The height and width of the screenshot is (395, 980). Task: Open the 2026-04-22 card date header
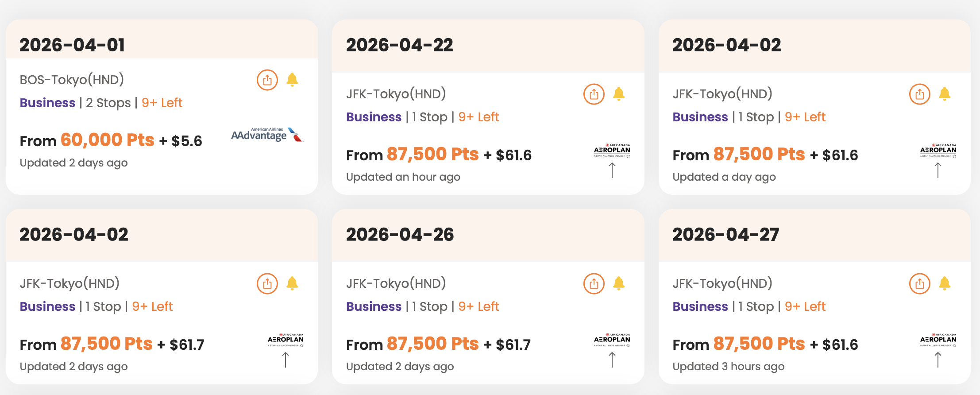pyautogui.click(x=400, y=45)
